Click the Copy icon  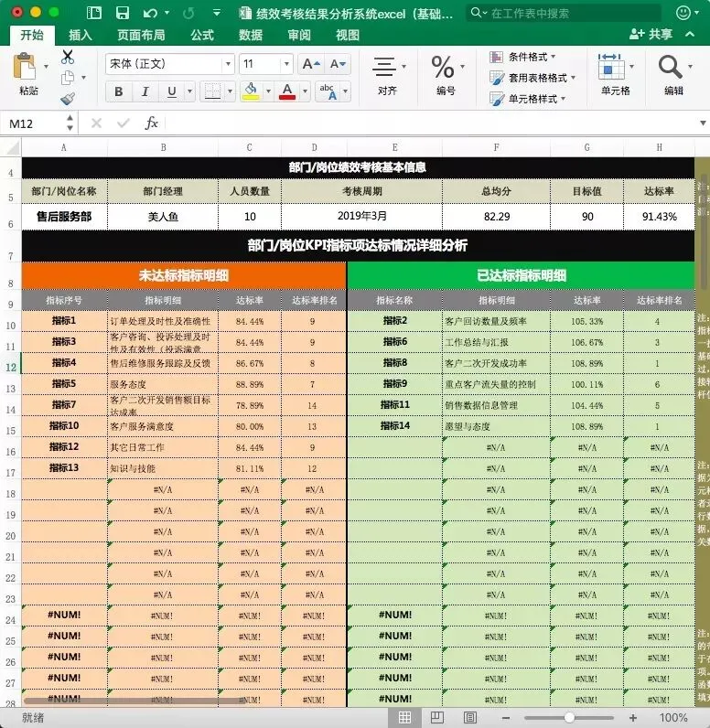(68, 78)
